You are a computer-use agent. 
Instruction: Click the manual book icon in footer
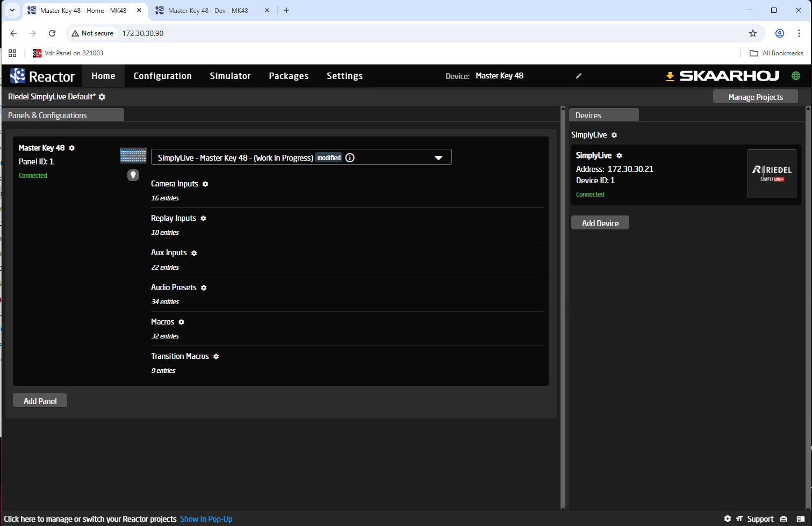tap(801, 518)
